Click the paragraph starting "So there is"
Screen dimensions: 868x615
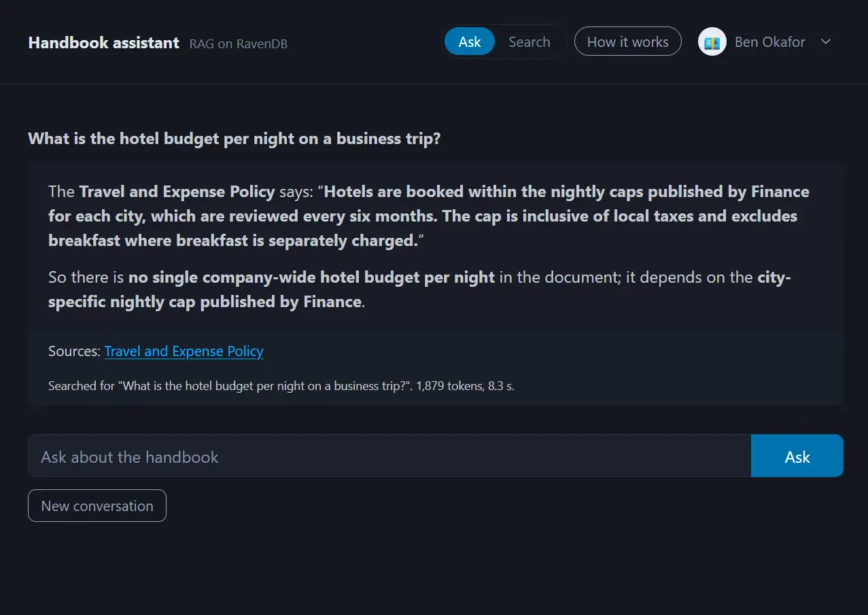pyautogui.click(x=419, y=289)
